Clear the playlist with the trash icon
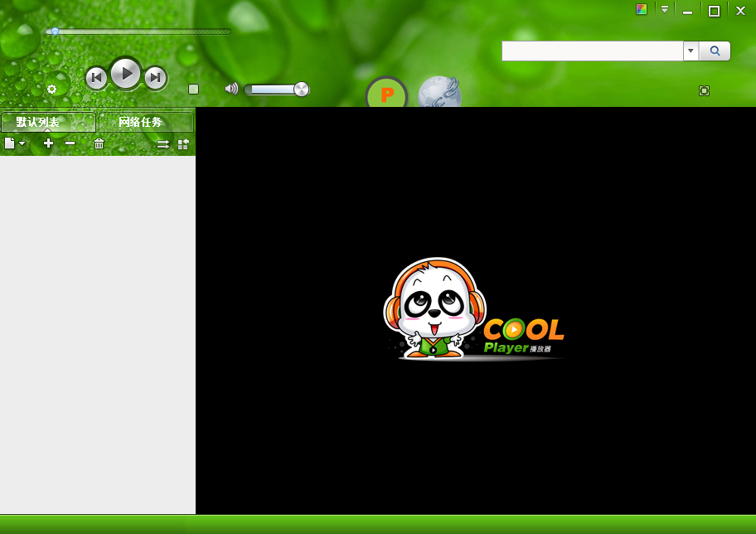Image resolution: width=756 pixels, height=534 pixels. 99,143
